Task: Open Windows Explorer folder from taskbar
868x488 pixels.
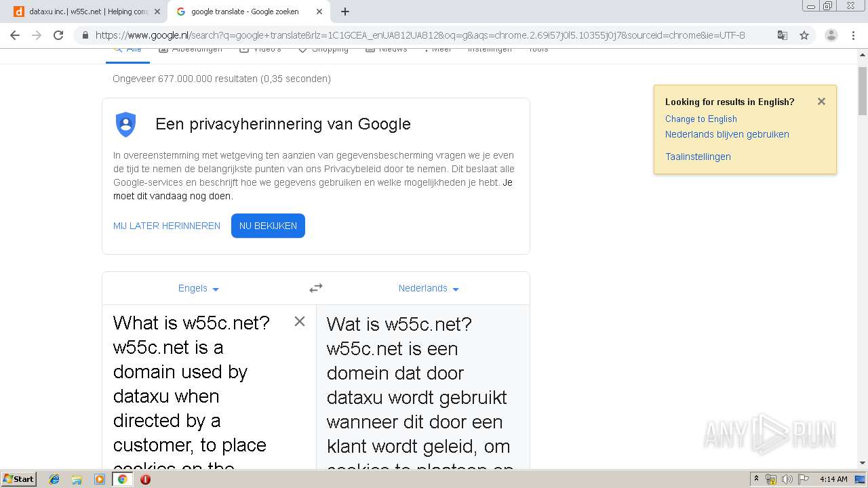Action: click(77, 479)
